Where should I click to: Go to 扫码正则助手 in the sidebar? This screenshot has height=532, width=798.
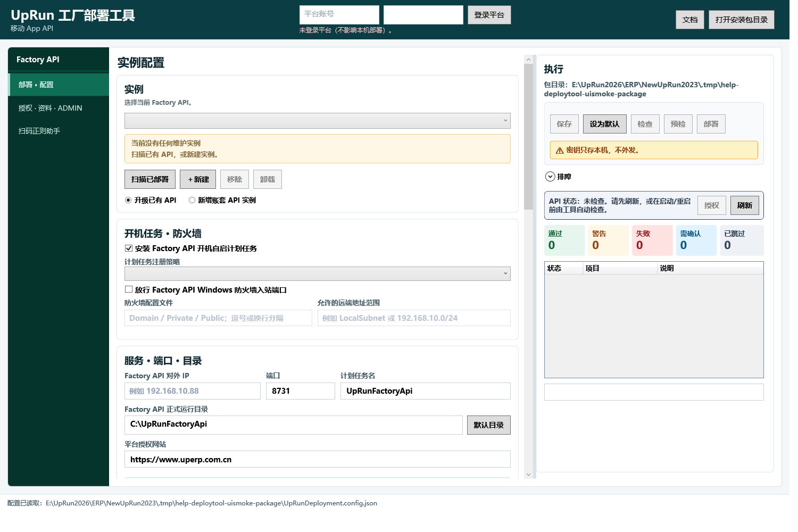[59, 131]
